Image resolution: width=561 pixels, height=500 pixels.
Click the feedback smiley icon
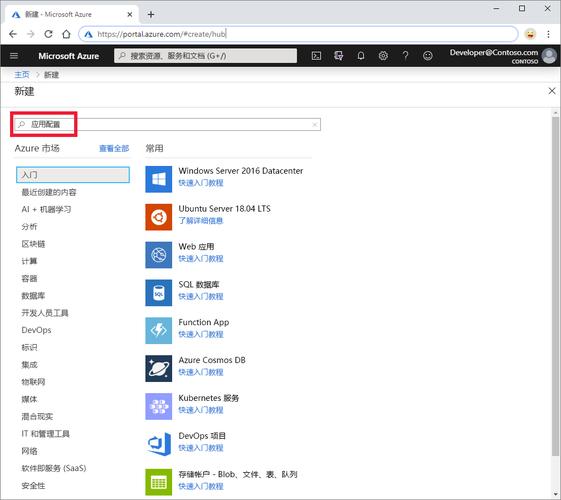[428, 56]
